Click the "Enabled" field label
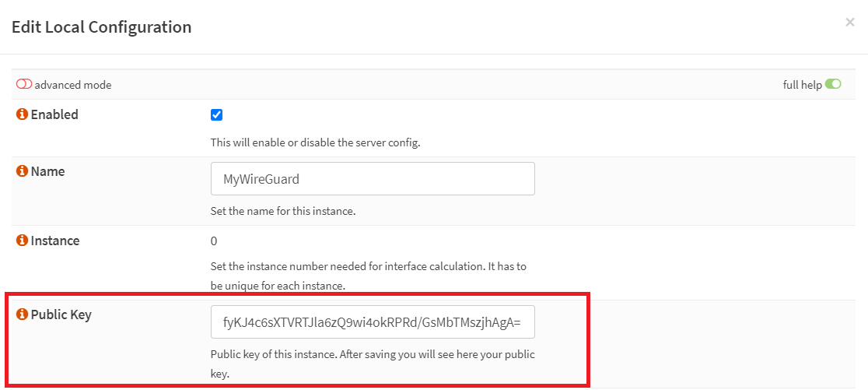The height and width of the screenshot is (390, 868). [54, 114]
